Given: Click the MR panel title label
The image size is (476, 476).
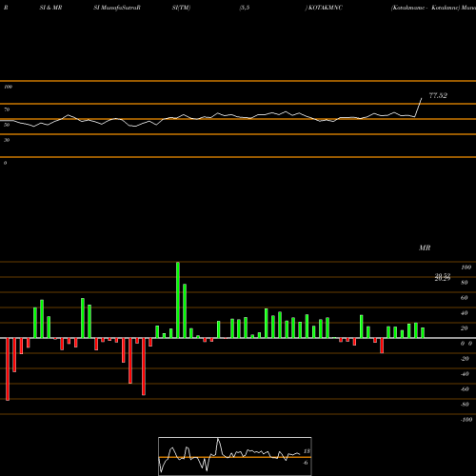Looking at the screenshot, I should pyautogui.click(x=425, y=248).
